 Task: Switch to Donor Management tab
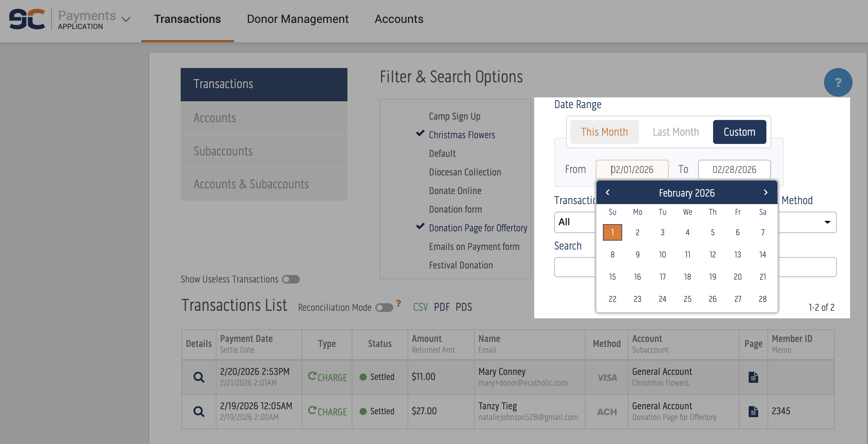[x=297, y=19]
